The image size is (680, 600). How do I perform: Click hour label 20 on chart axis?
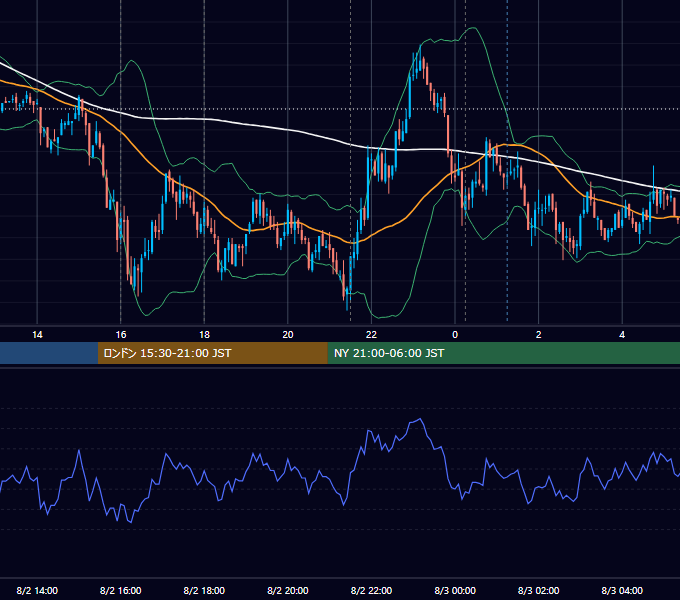(x=288, y=335)
